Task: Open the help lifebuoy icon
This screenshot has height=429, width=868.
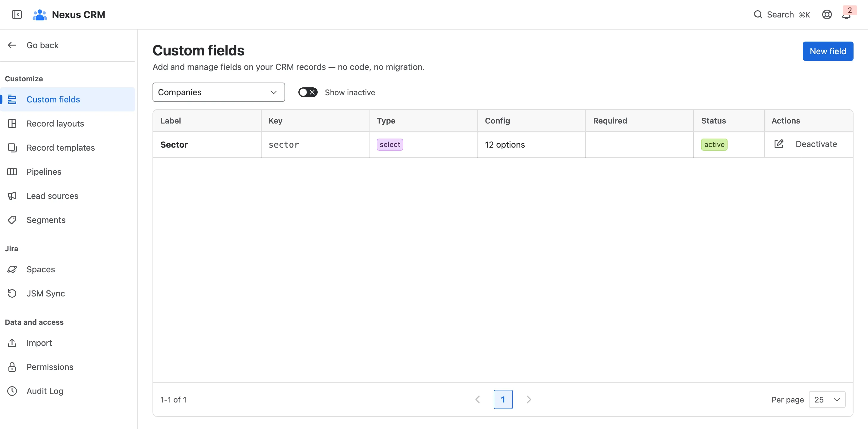Action: click(x=826, y=14)
